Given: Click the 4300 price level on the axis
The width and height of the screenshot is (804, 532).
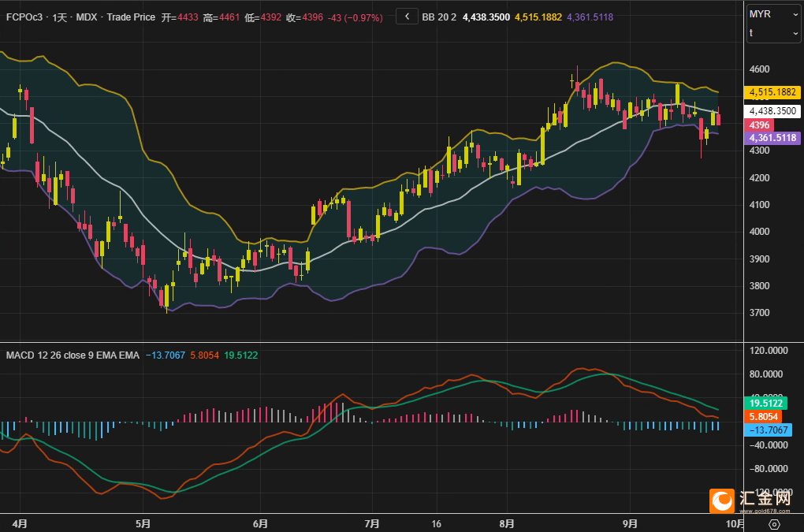Looking at the screenshot, I should [759, 151].
